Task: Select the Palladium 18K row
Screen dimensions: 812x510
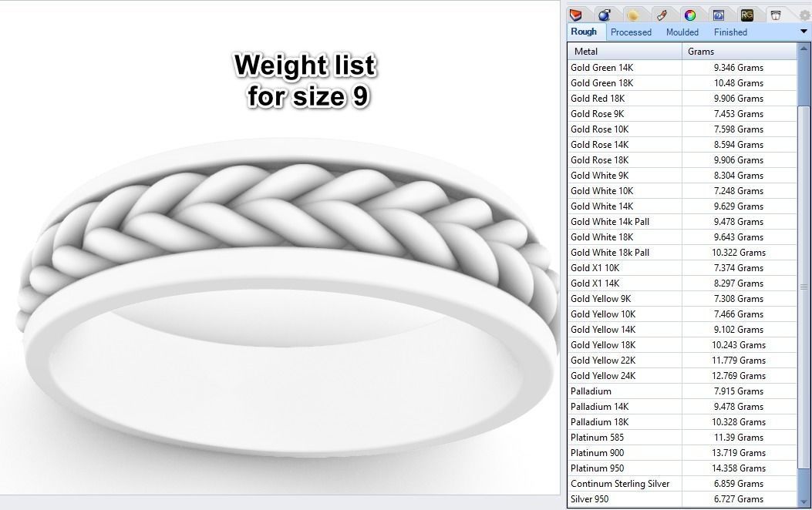Action: pyautogui.click(x=682, y=422)
